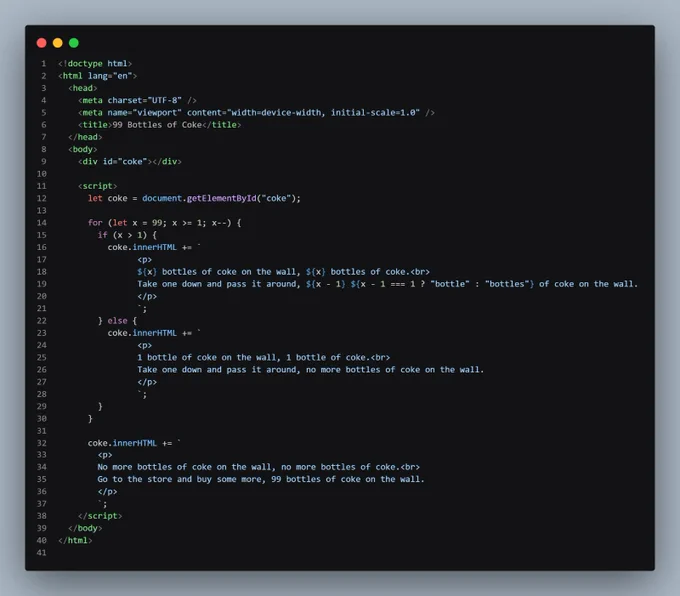Click the 'else' keyword on line 22
Screen dimensions: 680x596
click(x=117, y=321)
